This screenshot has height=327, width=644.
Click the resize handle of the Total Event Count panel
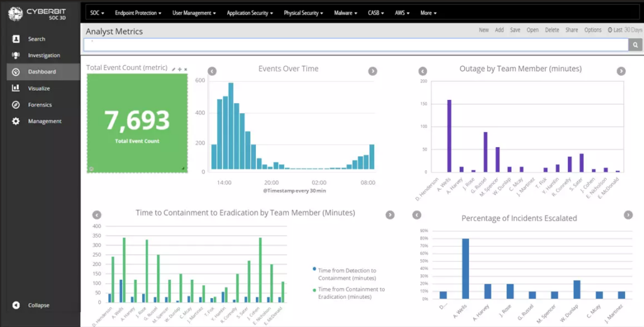(183, 169)
